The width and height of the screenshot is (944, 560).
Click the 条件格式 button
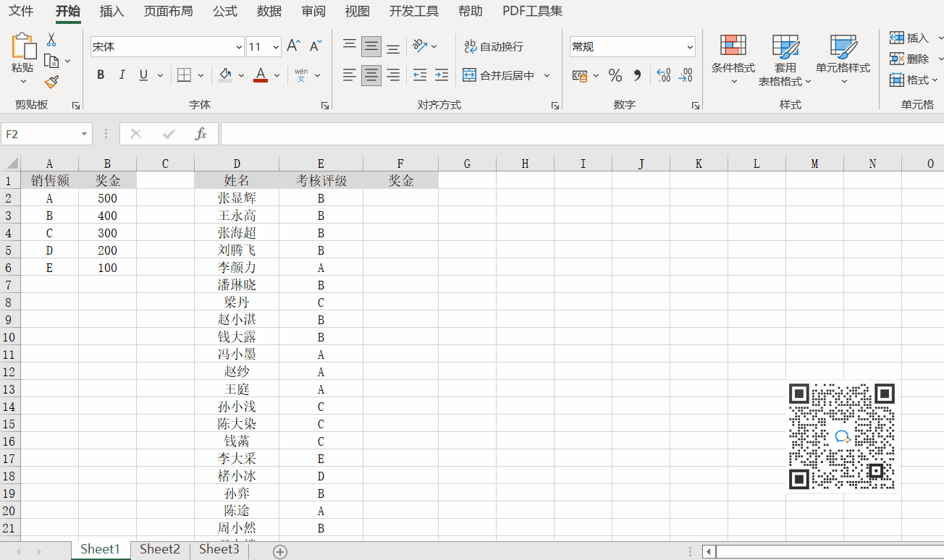click(733, 56)
